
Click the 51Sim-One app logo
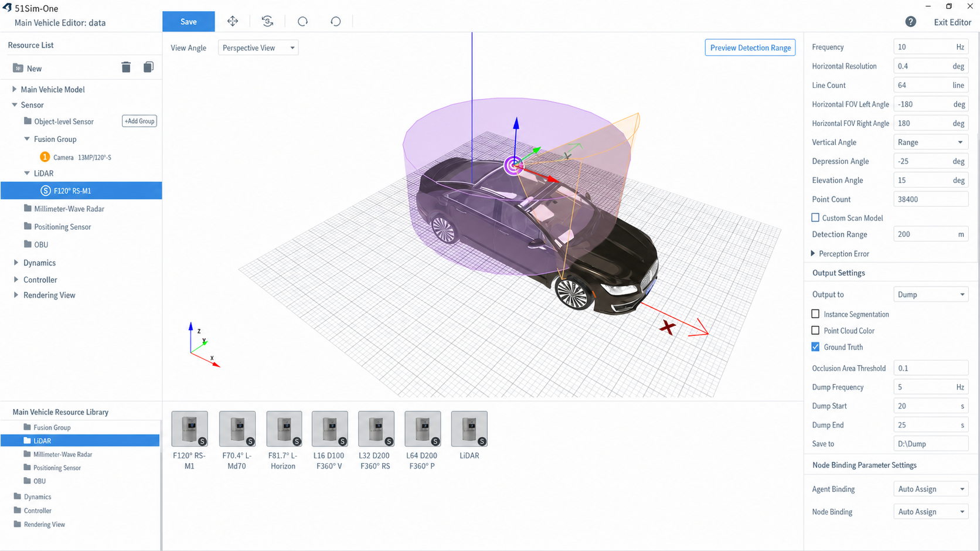click(7, 8)
